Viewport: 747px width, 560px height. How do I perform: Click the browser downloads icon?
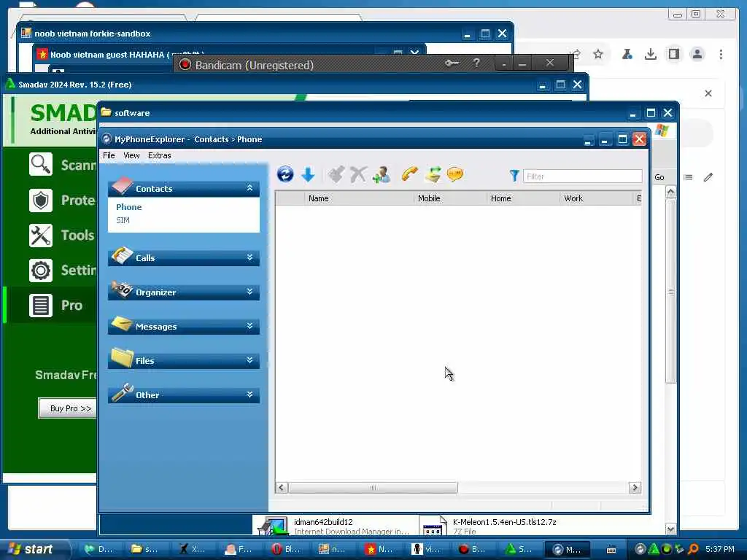coord(650,54)
